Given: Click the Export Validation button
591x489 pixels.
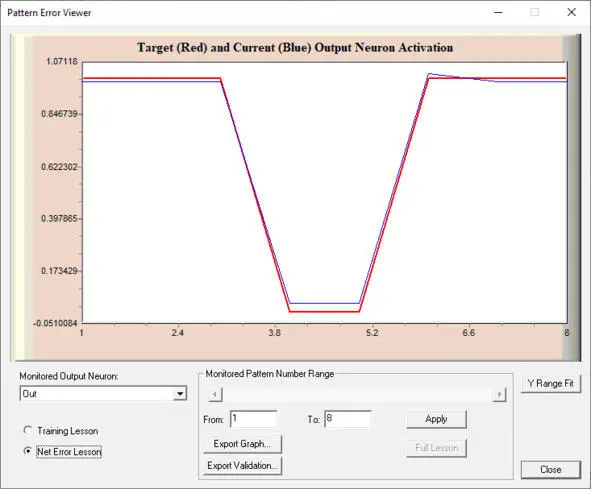Looking at the screenshot, I should [242, 466].
